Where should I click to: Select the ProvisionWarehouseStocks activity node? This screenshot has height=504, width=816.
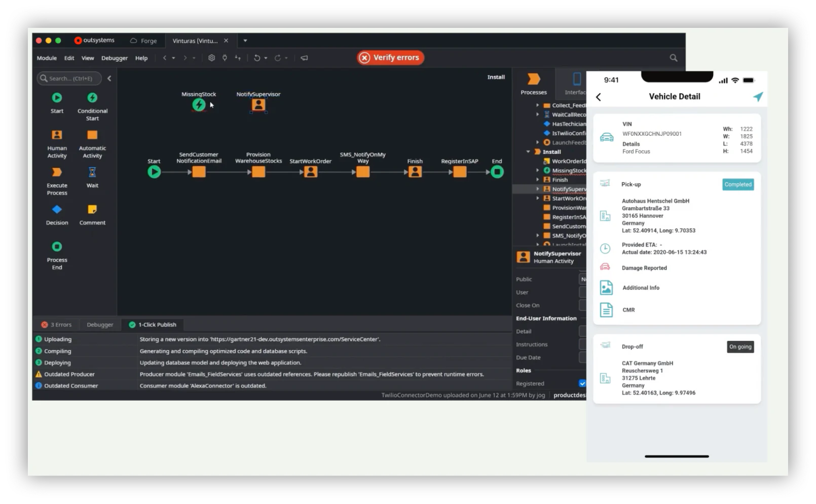pos(258,172)
